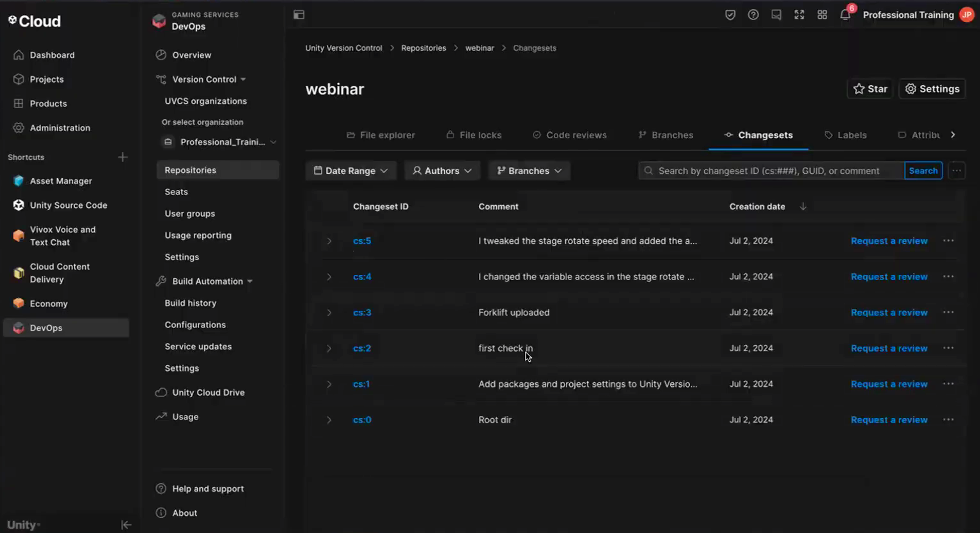Click the Search button
Screen dimensions: 980x533
(x=923, y=171)
